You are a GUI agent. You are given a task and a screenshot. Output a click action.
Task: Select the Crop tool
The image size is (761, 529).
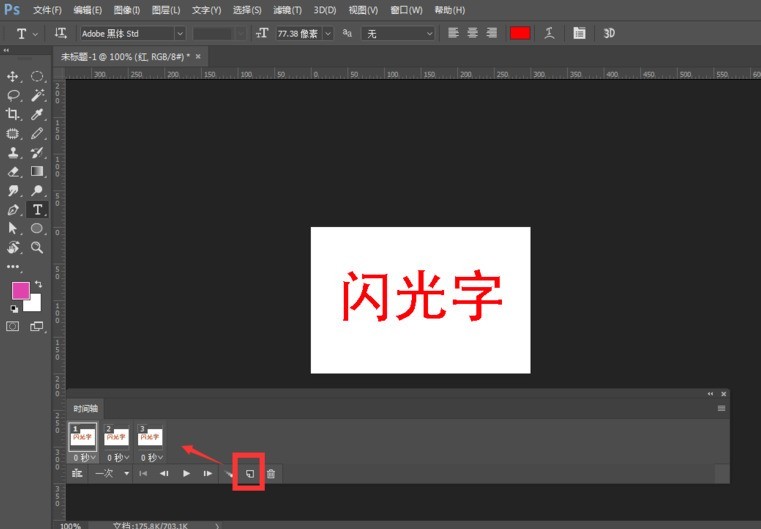click(13, 114)
